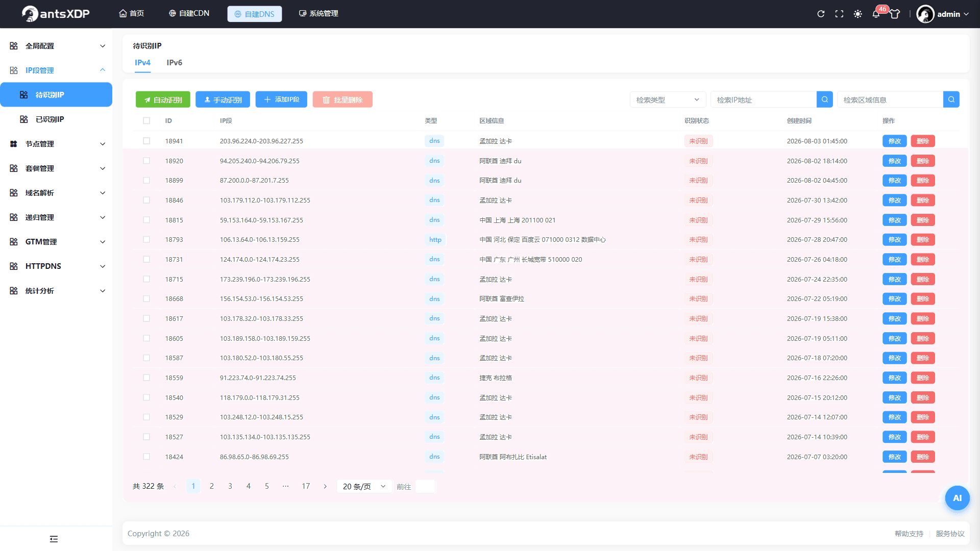Click the antsXDP logo
980x551 pixels.
(x=56, y=14)
